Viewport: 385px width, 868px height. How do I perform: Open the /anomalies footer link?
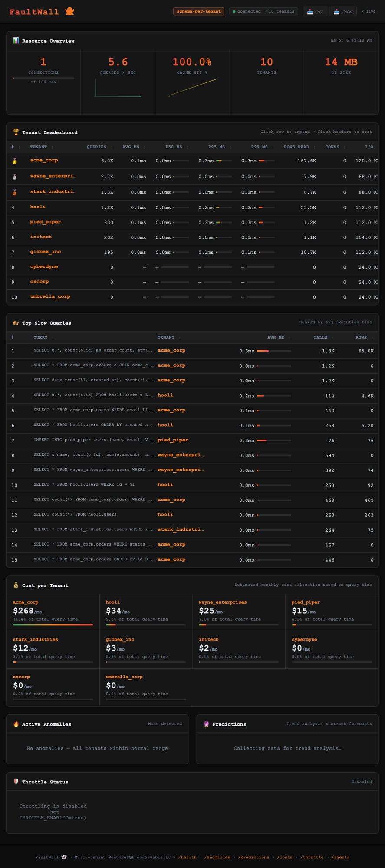(217, 857)
